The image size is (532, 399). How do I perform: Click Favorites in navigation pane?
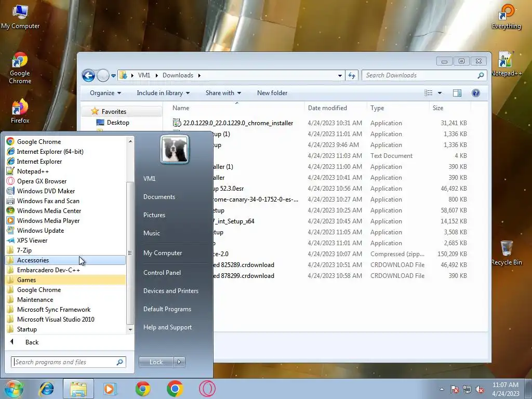pyautogui.click(x=114, y=112)
